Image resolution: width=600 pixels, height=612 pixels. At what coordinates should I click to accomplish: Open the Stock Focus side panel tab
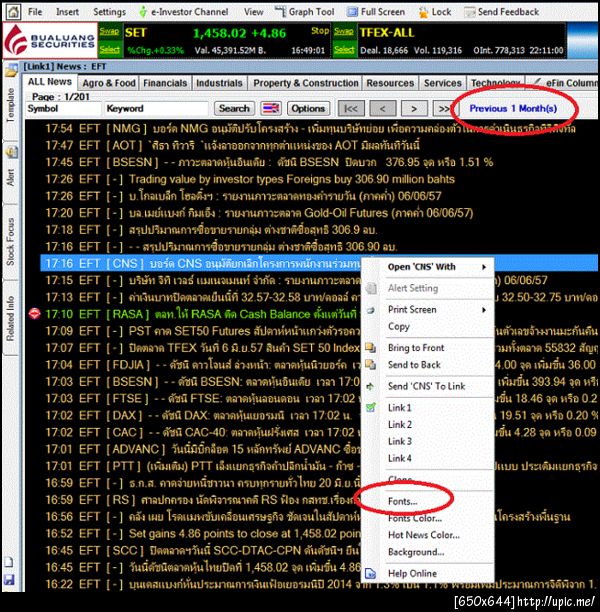(11, 242)
